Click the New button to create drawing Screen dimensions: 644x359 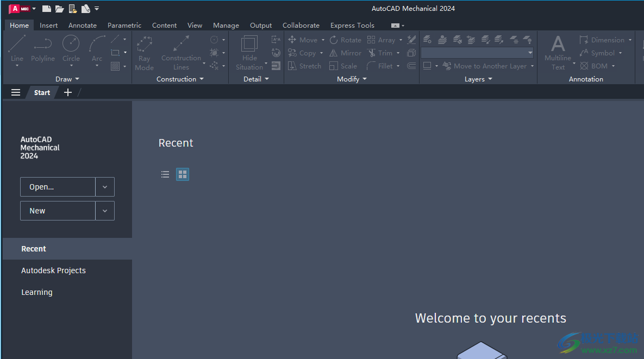(57, 210)
